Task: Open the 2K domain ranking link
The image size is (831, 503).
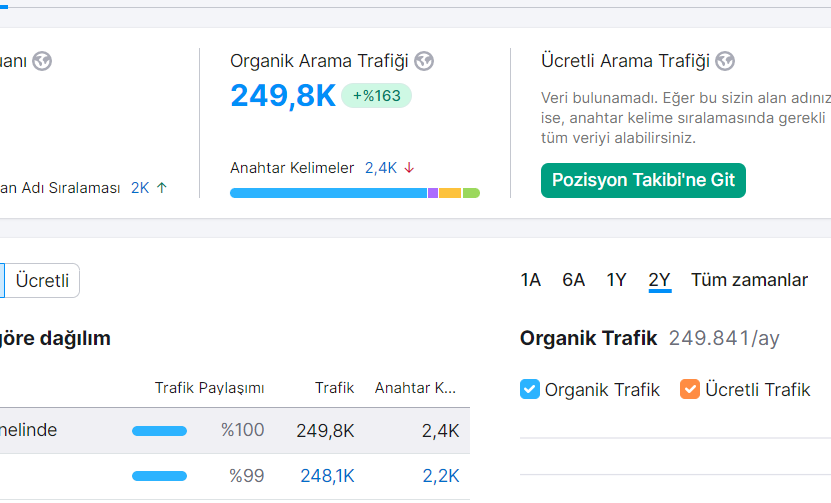Action: point(140,188)
